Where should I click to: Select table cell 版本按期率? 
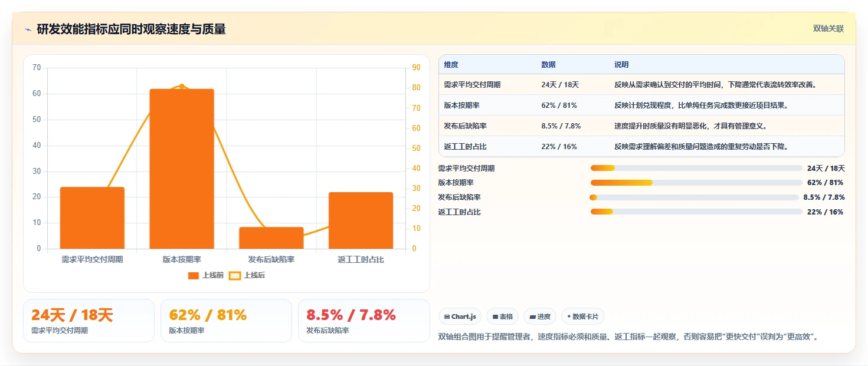click(x=461, y=105)
